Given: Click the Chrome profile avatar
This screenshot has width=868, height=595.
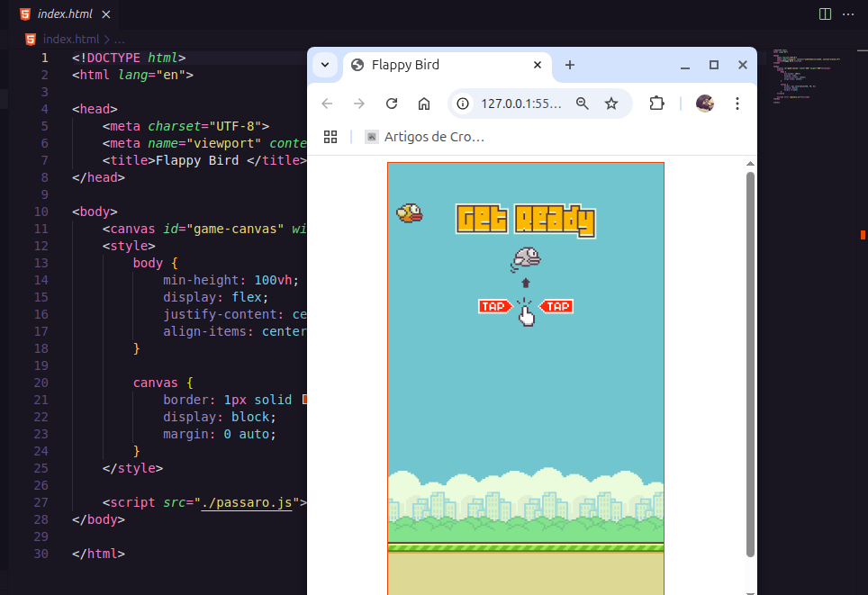Looking at the screenshot, I should click(x=705, y=104).
